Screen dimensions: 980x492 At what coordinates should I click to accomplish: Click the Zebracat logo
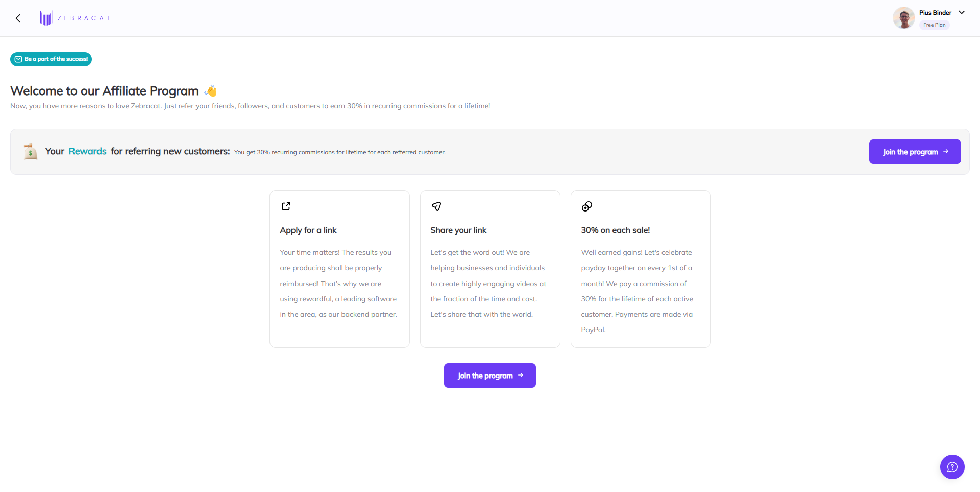(75, 18)
